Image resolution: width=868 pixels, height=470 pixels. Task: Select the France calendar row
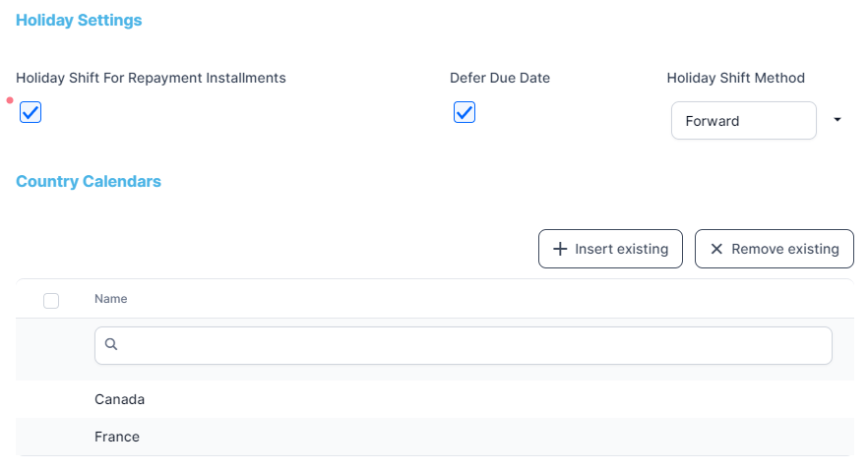pos(117,437)
